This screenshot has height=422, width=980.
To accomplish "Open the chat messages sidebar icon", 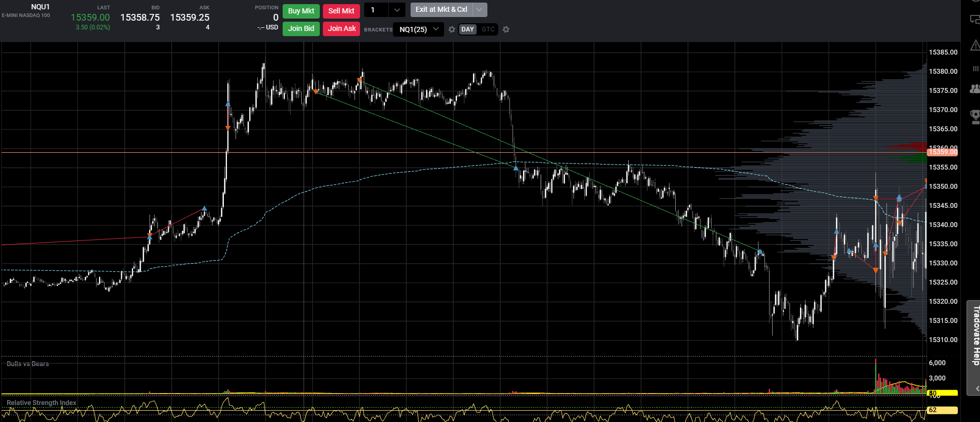I will (974, 20).
